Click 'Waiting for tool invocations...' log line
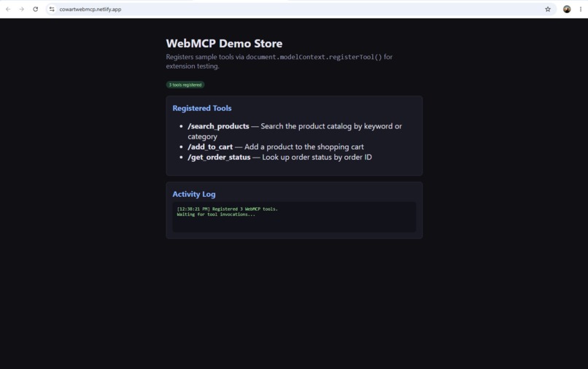 click(x=216, y=214)
